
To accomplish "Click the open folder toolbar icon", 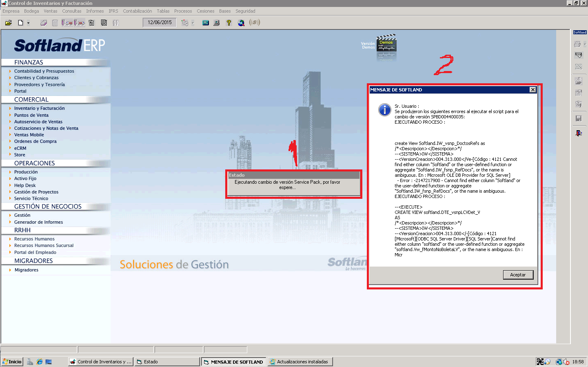I will tap(8, 23).
